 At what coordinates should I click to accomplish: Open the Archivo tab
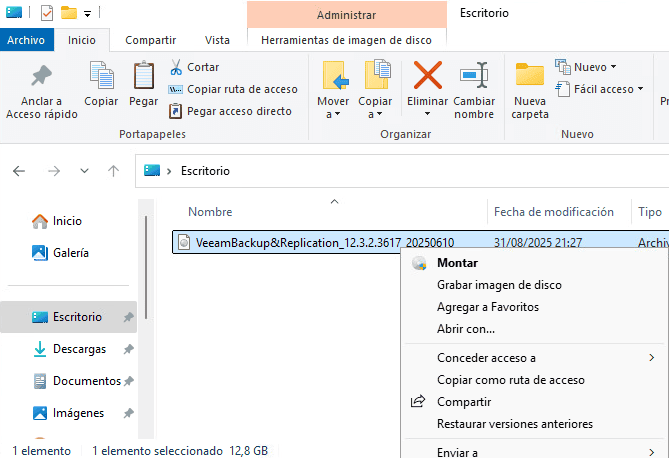pyautogui.click(x=26, y=40)
